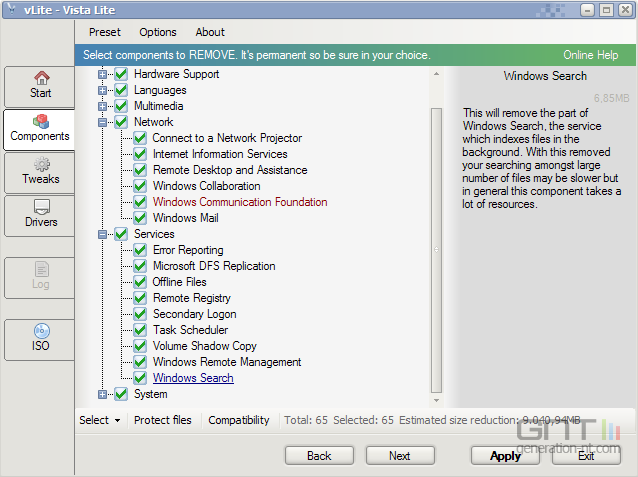Click the Exit button

pyautogui.click(x=586, y=455)
